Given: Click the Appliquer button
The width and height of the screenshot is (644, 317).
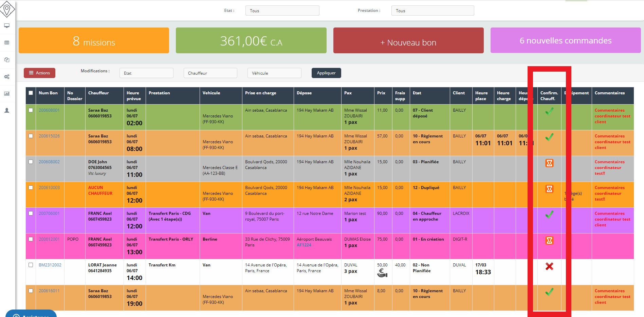Looking at the screenshot, I should (x=326, y=73).
